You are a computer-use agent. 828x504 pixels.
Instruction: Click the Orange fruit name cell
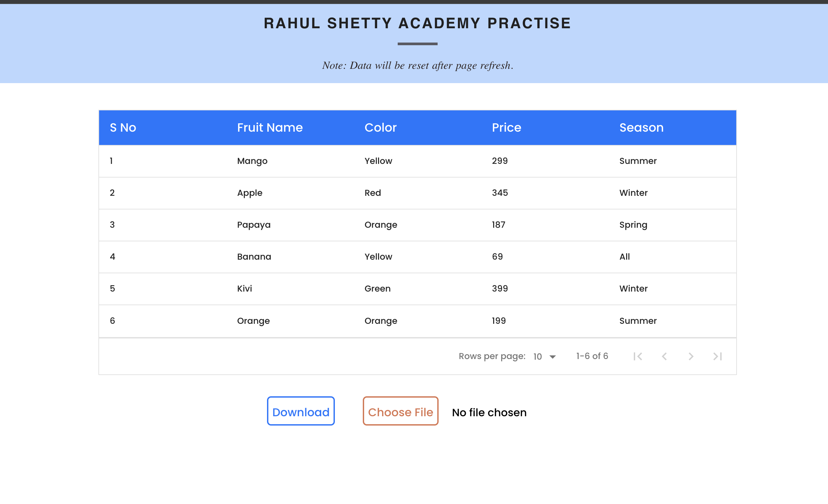(253, 321)
